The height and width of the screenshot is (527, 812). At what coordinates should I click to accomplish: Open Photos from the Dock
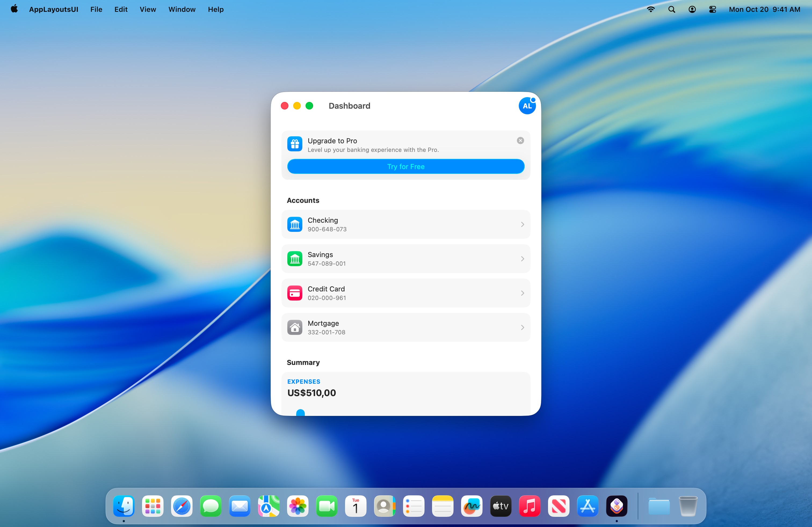click(298, 506)
